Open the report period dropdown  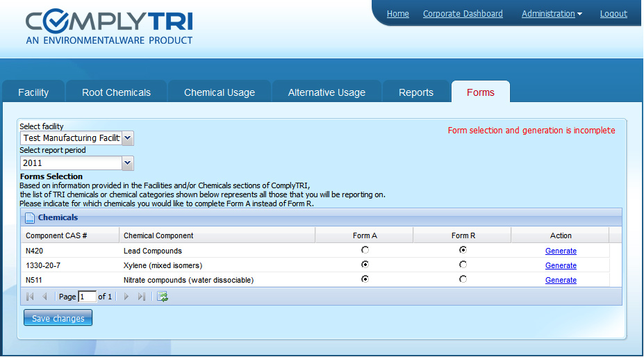point(127,163)
